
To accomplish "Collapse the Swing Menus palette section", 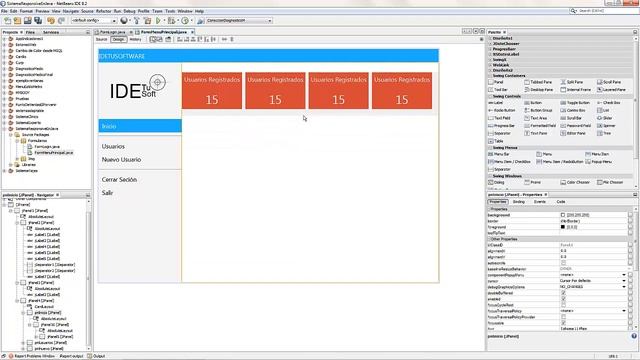I will click(490, 148).
